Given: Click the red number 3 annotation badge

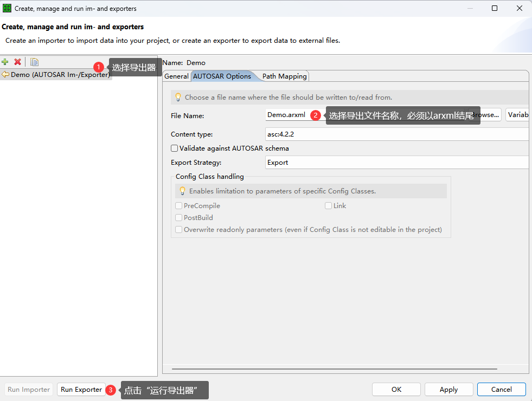Looking at the screenshot, I should (x=111, y=390).
